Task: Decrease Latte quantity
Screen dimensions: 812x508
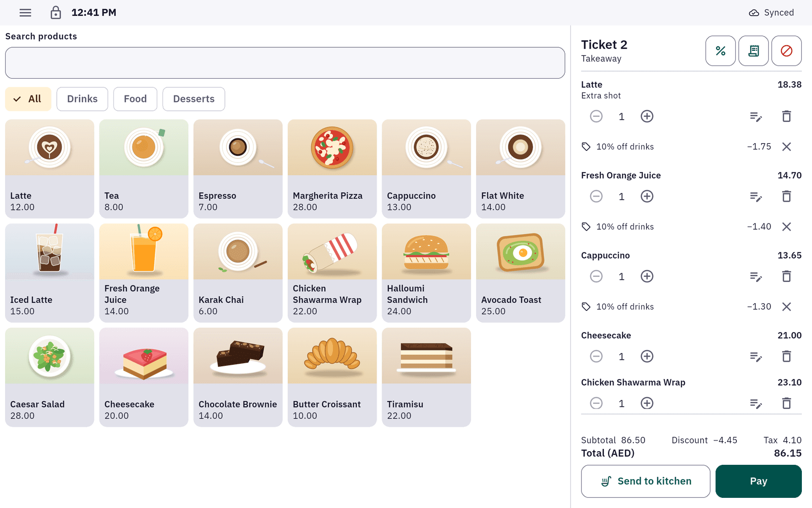Action: click(x=596, y=116)
